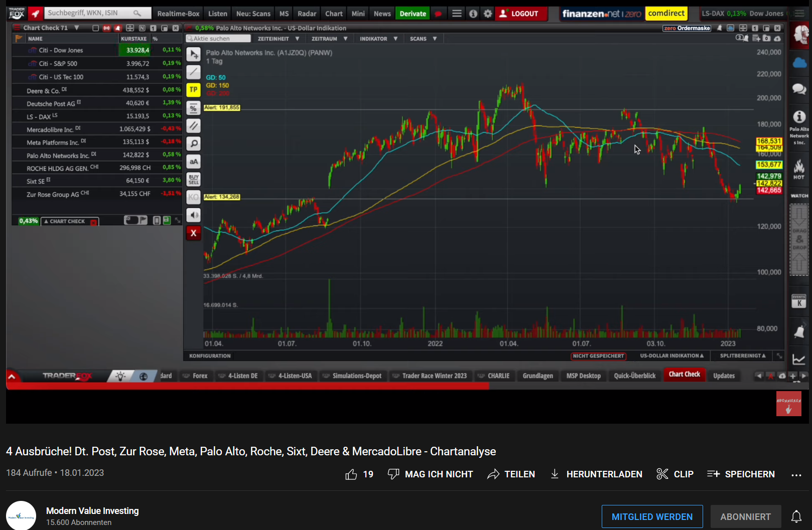Select the parallel channel drawing tool

[x=194, y=126]
